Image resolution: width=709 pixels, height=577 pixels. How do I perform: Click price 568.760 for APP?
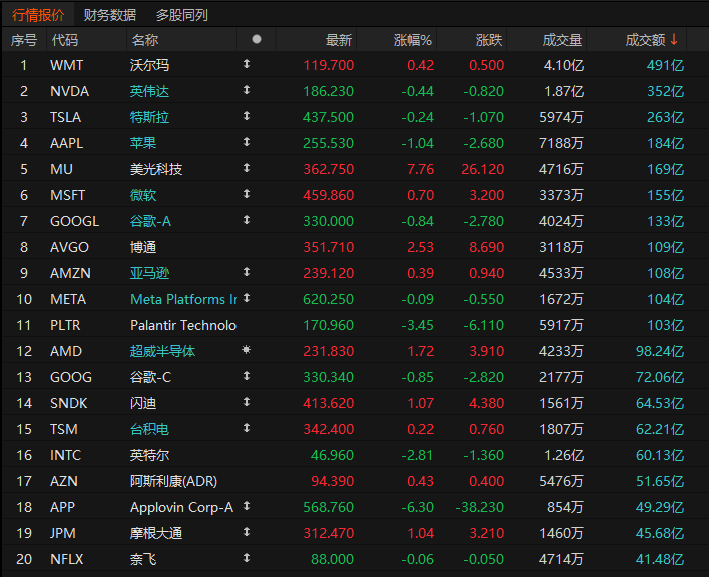coord(328,507)
